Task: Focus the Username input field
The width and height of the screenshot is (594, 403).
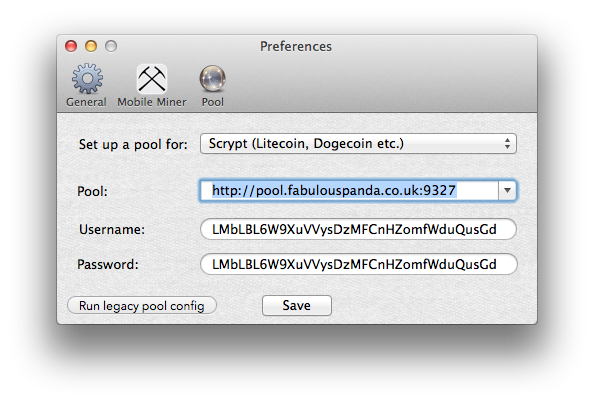Action: [x=358, y=229]
